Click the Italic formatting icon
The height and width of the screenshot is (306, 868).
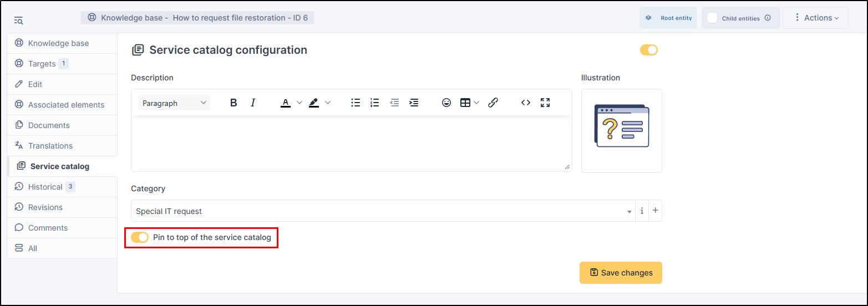(253, 103)
